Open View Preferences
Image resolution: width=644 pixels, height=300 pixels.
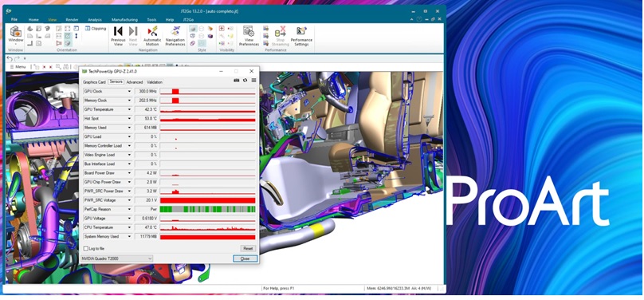pyautogui.click(x=249, y=36)
